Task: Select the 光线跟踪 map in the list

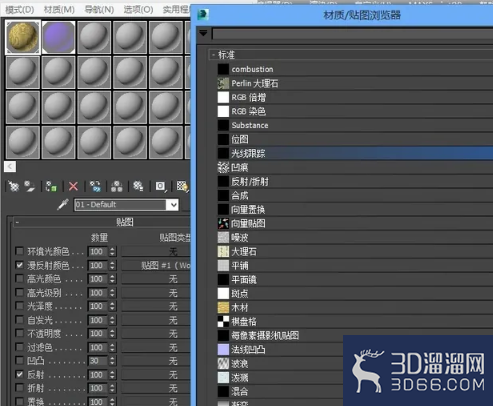Action: point(355,153)
